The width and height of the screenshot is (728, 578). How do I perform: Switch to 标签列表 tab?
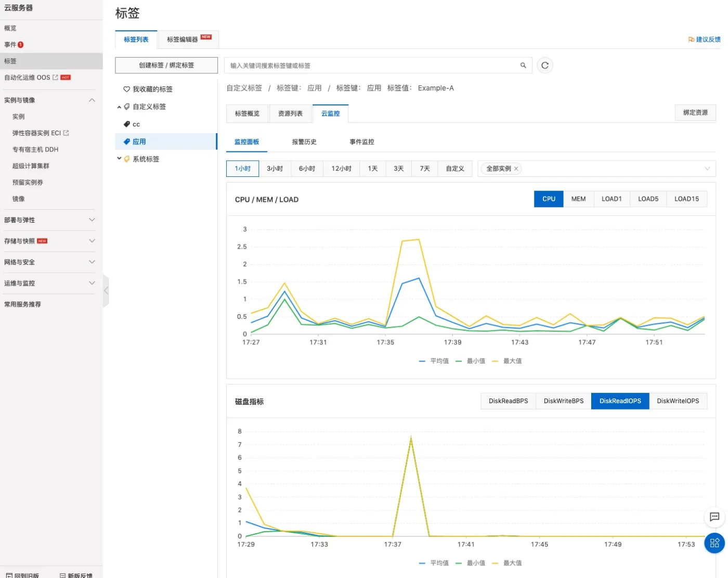click(x=136, y=40)
